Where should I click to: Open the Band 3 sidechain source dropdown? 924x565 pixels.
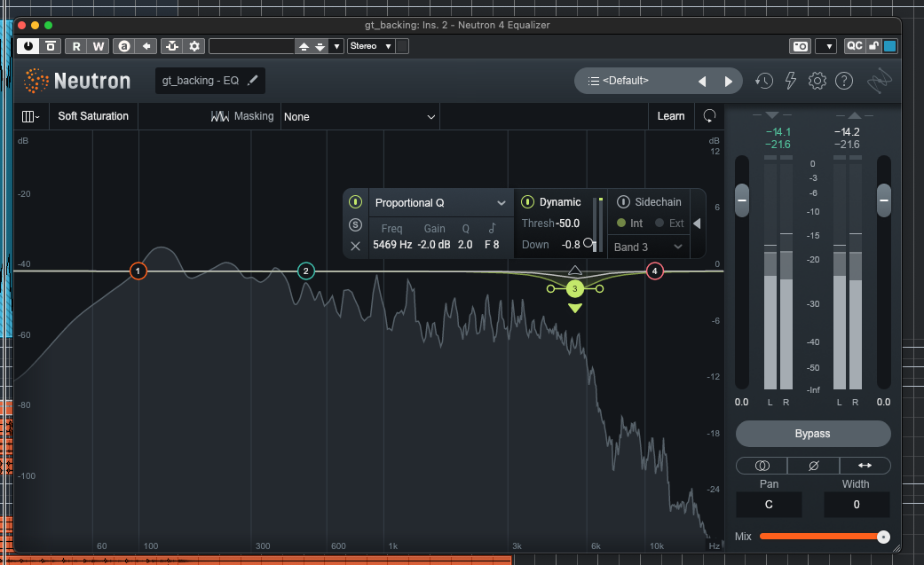click(648, 247)
